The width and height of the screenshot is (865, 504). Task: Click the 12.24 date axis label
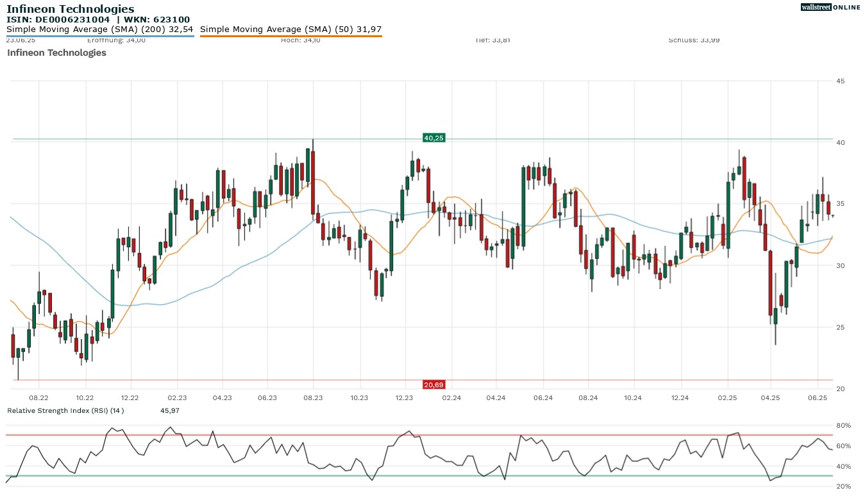[x=679, y=398]
